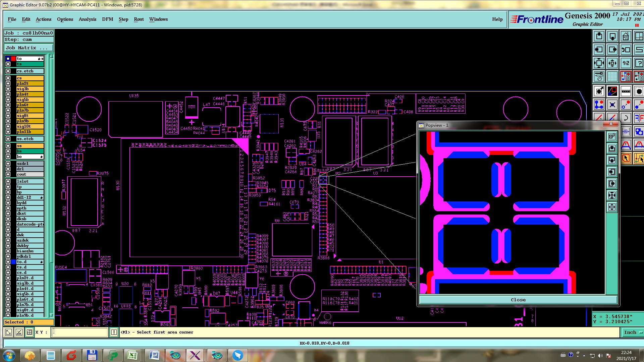Click the pan left arrow icon
644x362 pixels.
click(x=599, y=50)
